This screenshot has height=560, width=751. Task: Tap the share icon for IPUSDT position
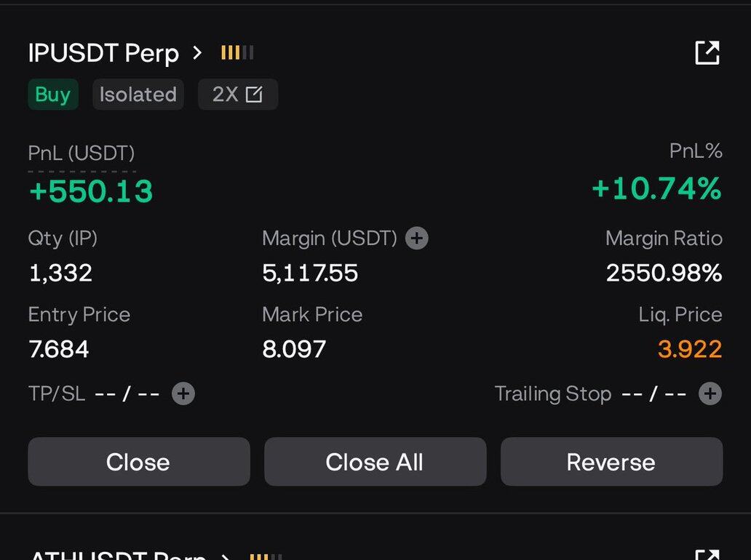coord(707,53)
